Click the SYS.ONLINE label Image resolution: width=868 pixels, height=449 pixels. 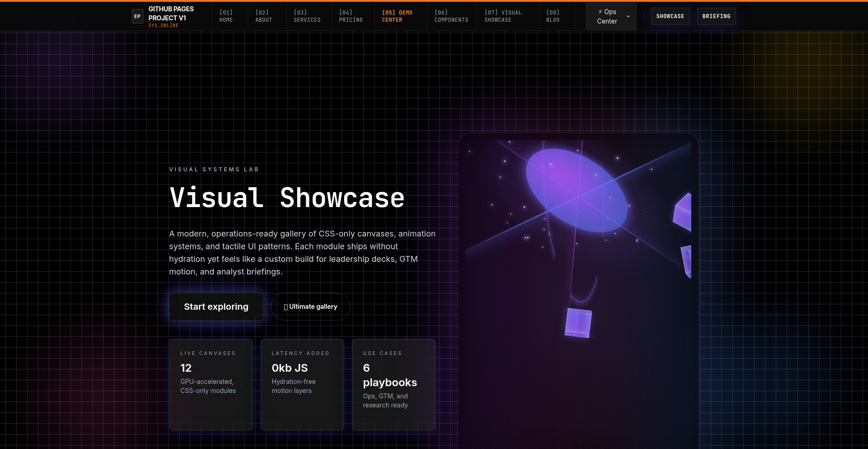pyautogui.click(x=164, y=26)
